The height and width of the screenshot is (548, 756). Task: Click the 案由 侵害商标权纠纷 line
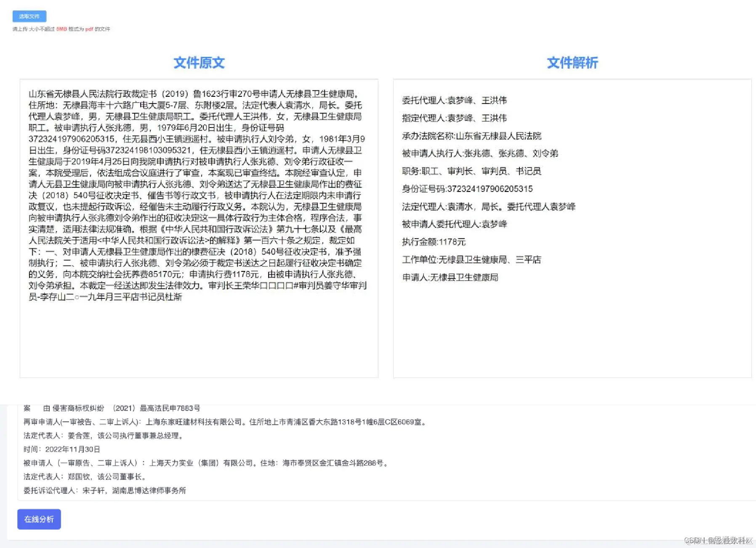[x=112, y=408]
